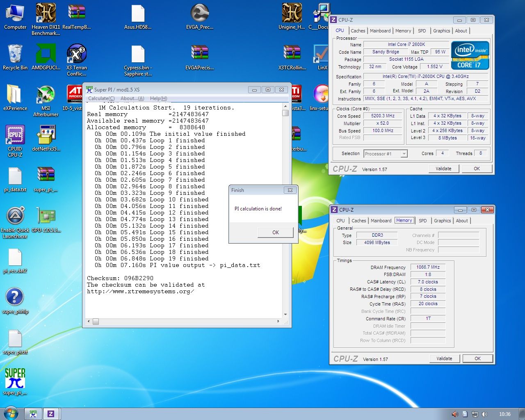The height and width of the screenshot is (420, 525).
Task: Click the Command Rate value 1T
Action: (x=428, y=319)
